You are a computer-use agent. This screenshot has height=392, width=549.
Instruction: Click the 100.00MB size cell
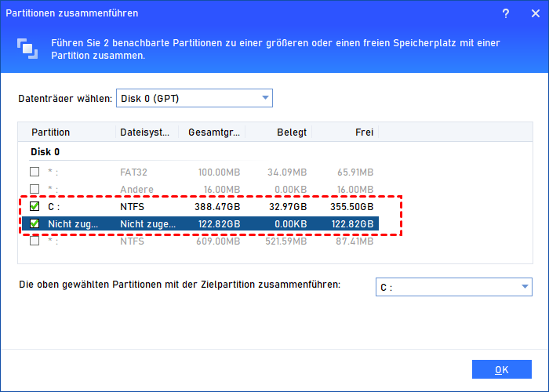pyautogui.click(x=219, y=172)
